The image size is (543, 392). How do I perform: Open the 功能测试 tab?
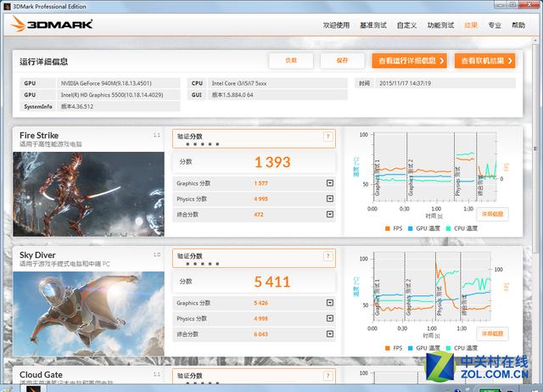point(440,25)
